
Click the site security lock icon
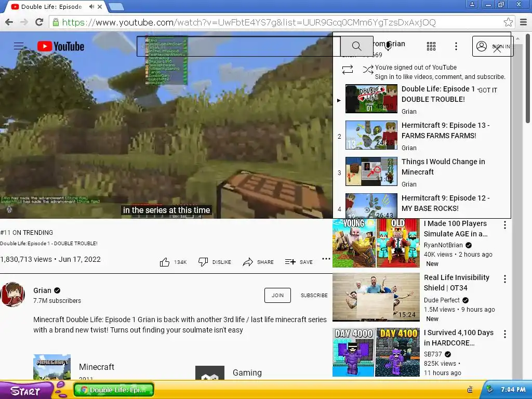56,22
